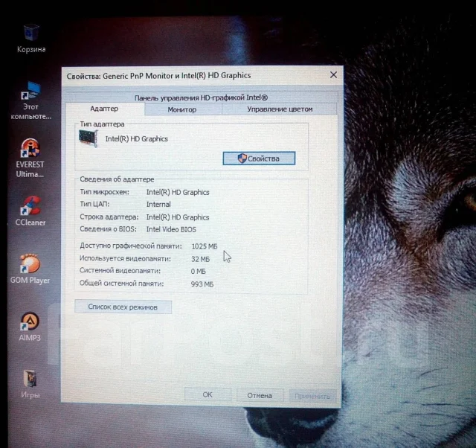Click the 32 МБ video memory value
This screenshot has width=476, height=448.
pos(200,259)
